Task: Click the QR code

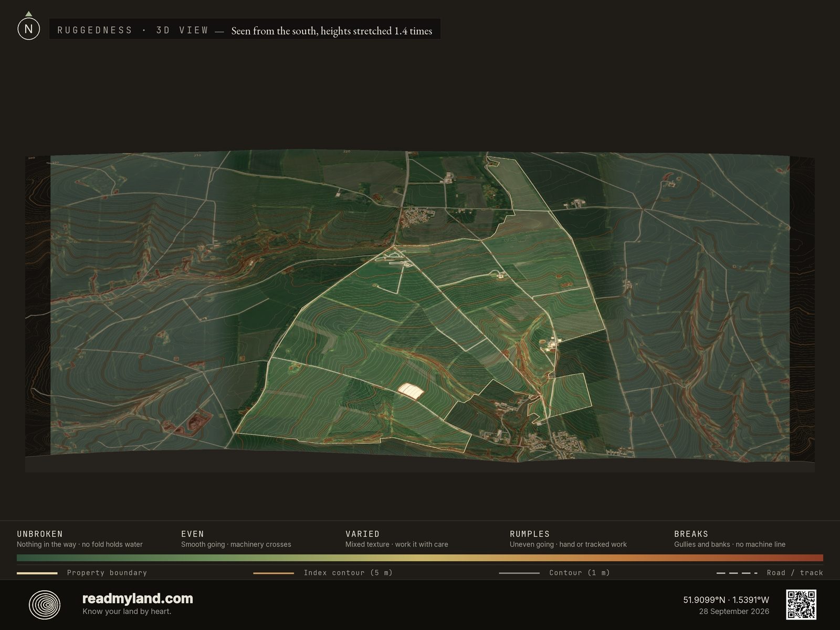Action: (801, 604)
